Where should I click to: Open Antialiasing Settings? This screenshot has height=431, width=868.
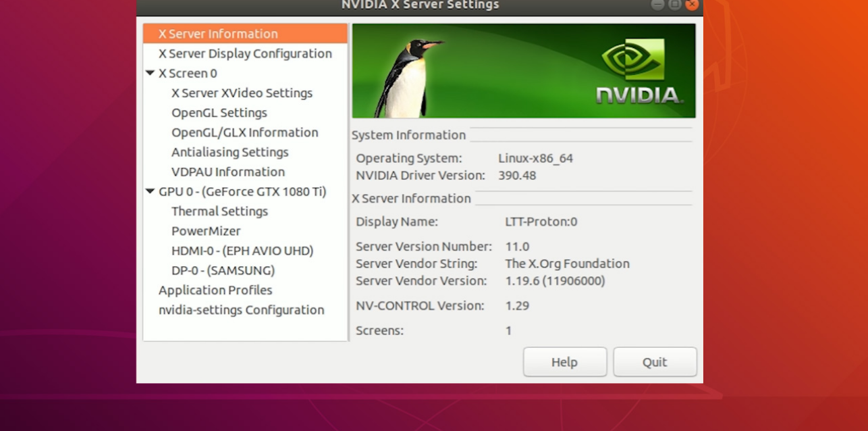pos(230,152)
